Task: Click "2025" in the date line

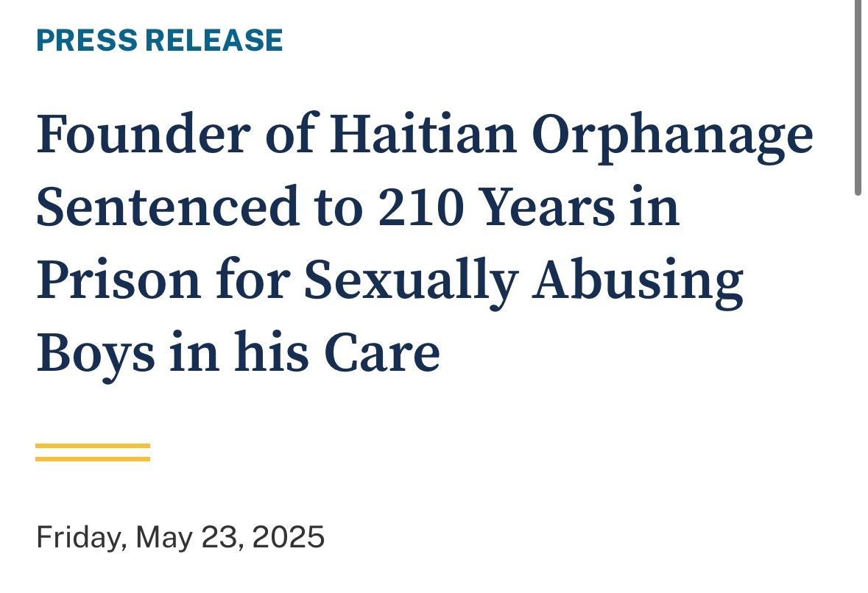Action: pos(288,537)
